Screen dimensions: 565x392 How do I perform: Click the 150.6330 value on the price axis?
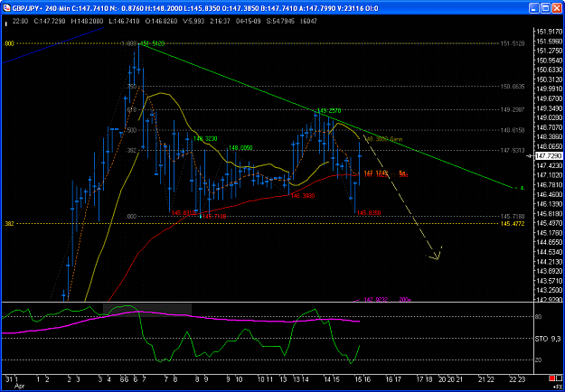pos(549,70)
